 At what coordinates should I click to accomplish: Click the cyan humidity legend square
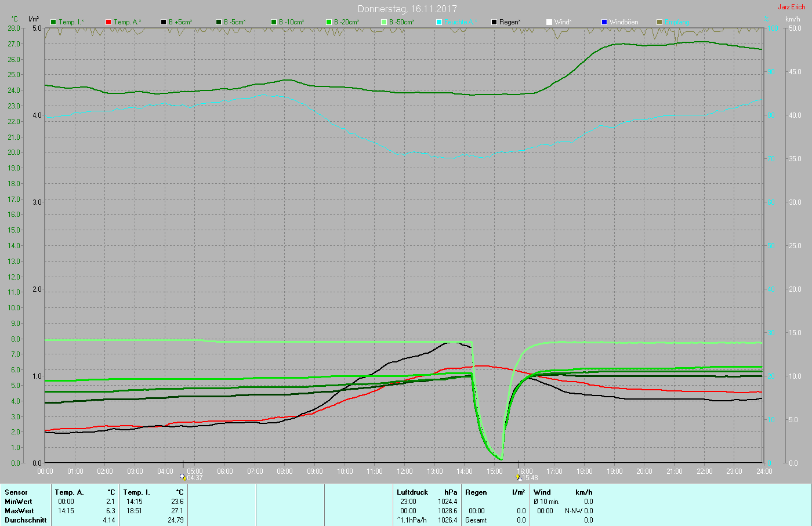tap(439, 22)
